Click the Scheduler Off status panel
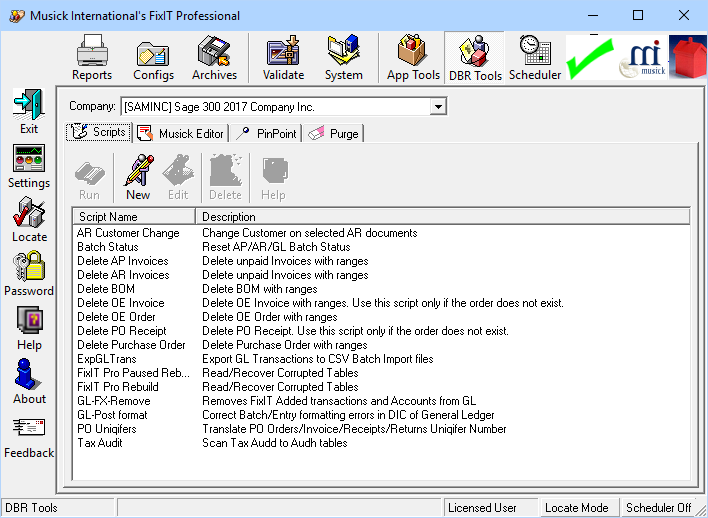The image size is (708, 518). (660, 508)
